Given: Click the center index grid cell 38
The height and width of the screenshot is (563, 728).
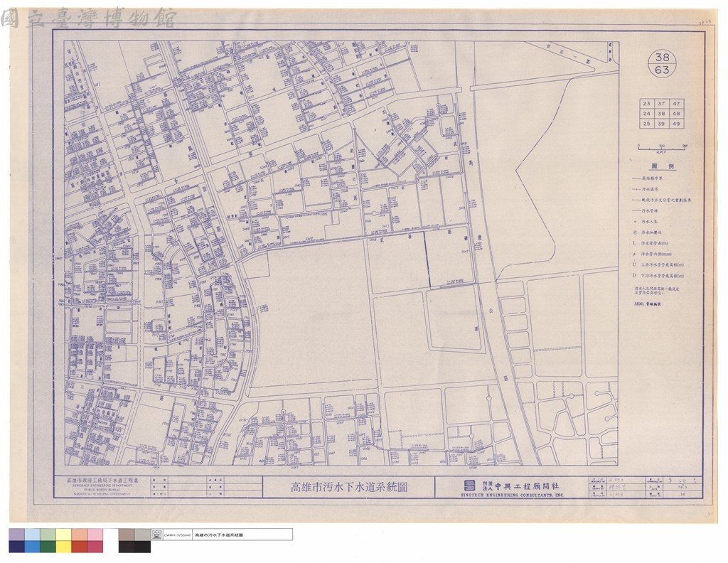Looking at the screenshot, I should tap(661, 114).
